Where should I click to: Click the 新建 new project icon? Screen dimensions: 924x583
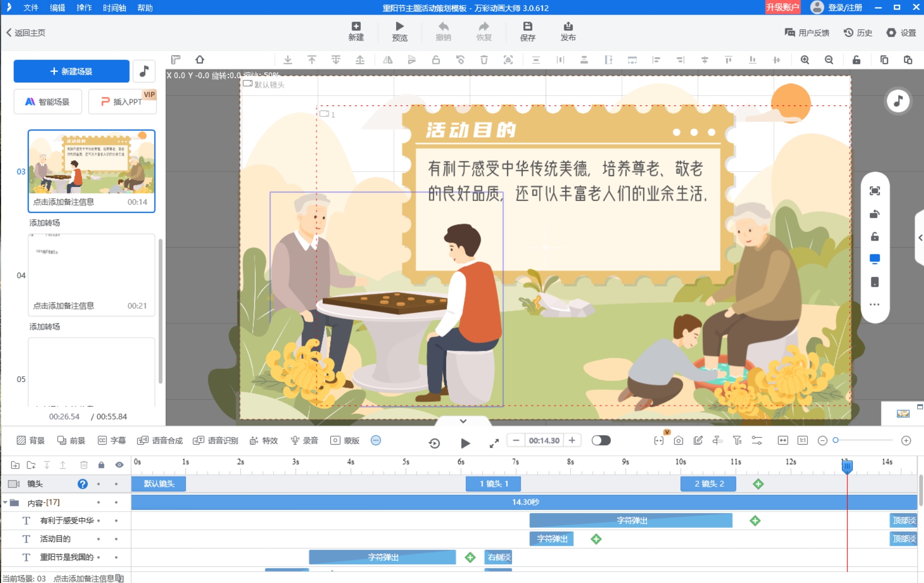(356, 31)
